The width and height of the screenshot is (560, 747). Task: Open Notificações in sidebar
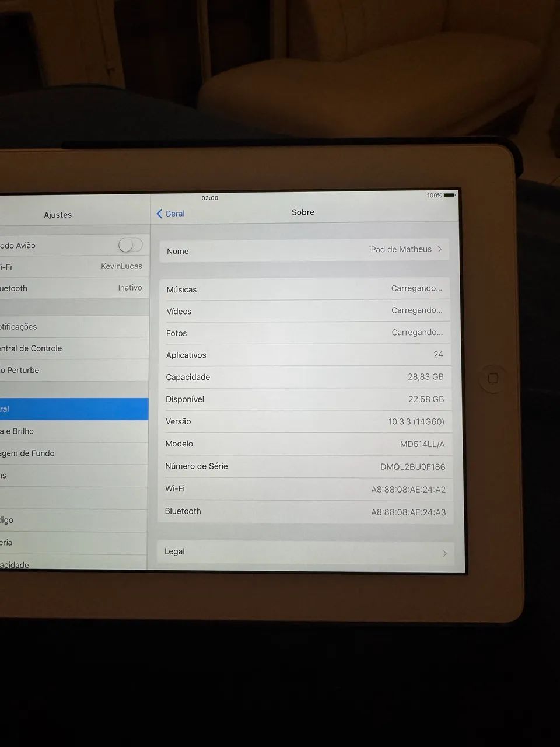[x=74, y=327]
